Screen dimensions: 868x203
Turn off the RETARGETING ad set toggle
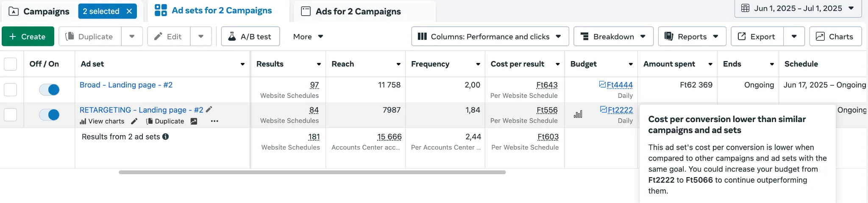click(49, 114)
